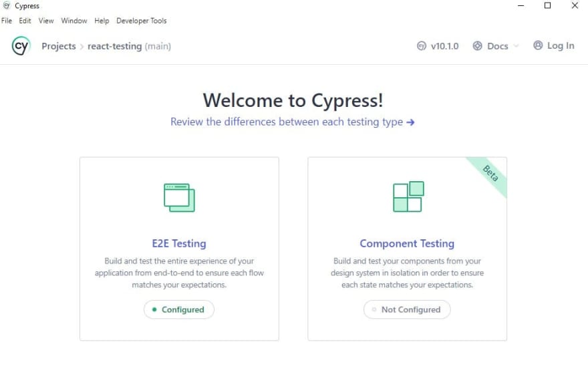
Task: Click the version icon beside v10.1.0
Action: [x=422, y=45]
